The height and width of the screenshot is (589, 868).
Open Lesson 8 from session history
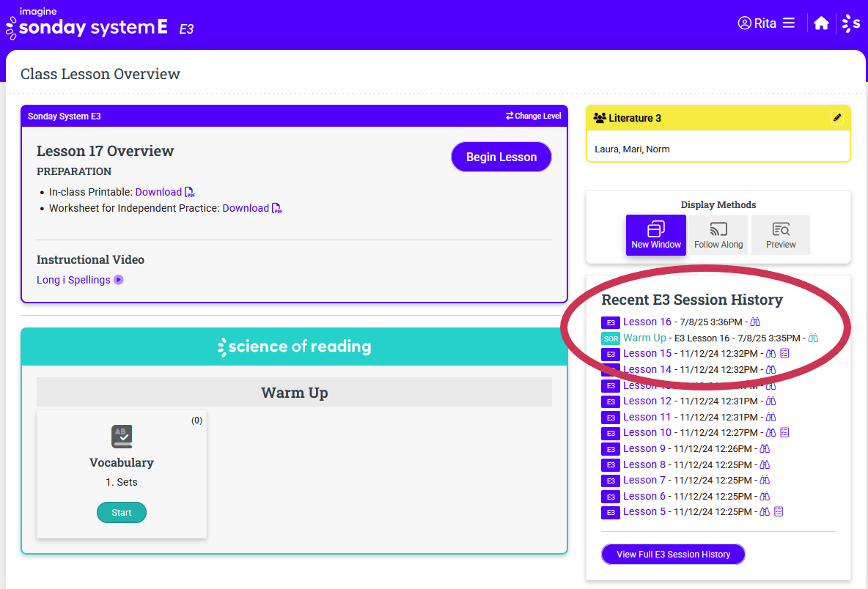coord(644,464)
